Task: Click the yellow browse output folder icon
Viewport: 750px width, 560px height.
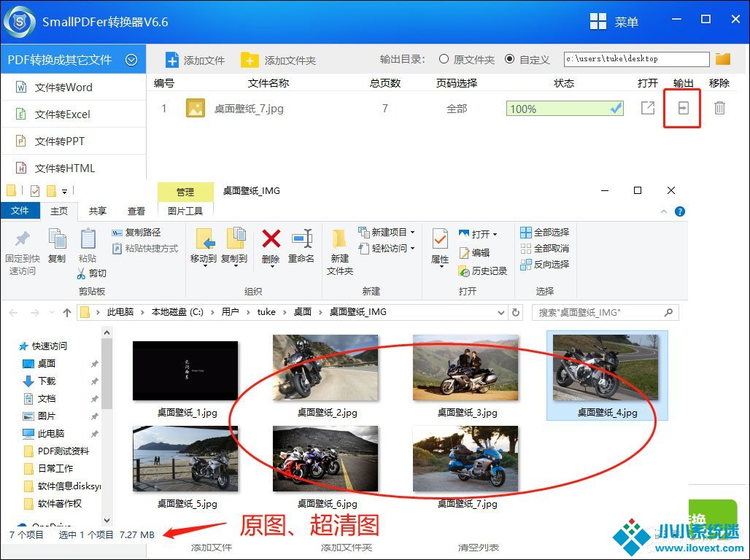Action: pos(722,59)
